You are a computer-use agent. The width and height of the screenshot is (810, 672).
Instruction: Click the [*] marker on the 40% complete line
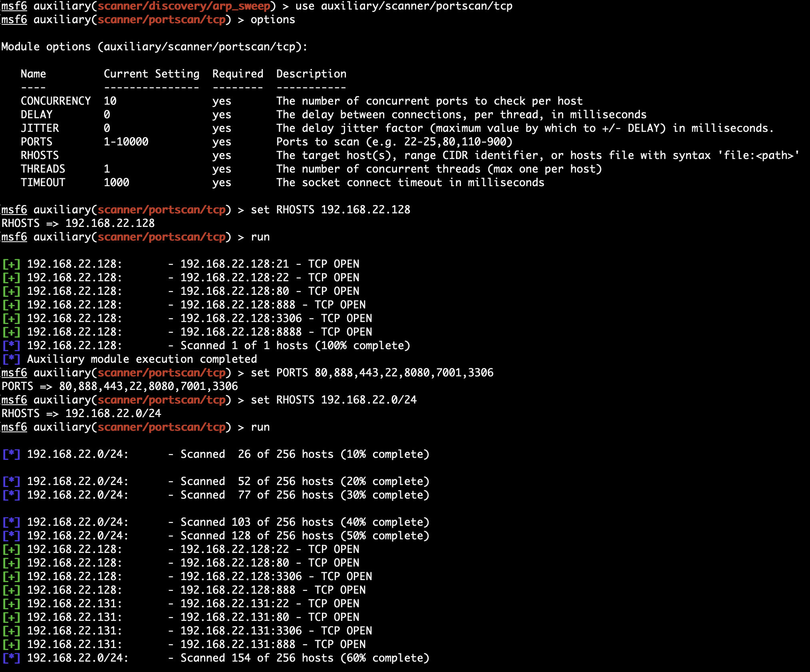tap(11, 522)
